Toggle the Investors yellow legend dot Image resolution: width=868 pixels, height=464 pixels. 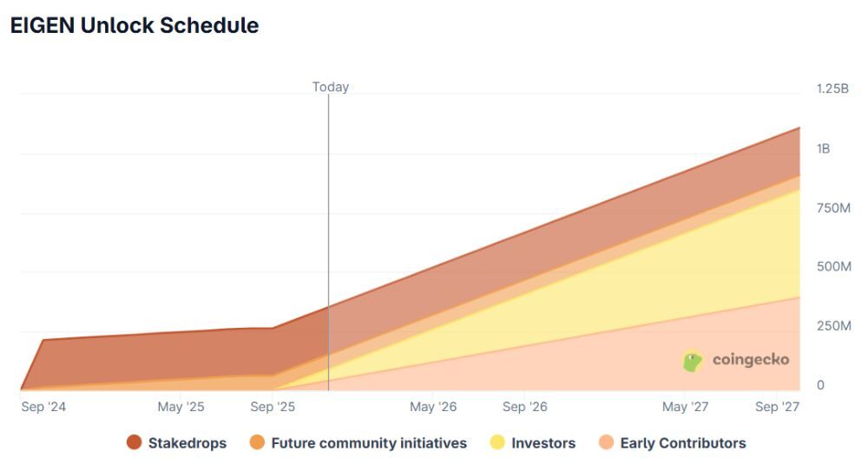[x=497, y=443]
